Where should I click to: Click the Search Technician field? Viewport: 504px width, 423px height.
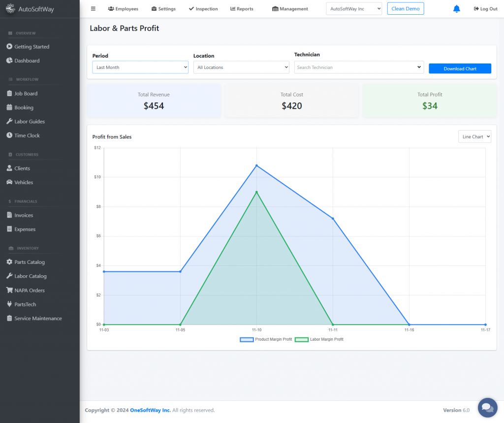355,67
